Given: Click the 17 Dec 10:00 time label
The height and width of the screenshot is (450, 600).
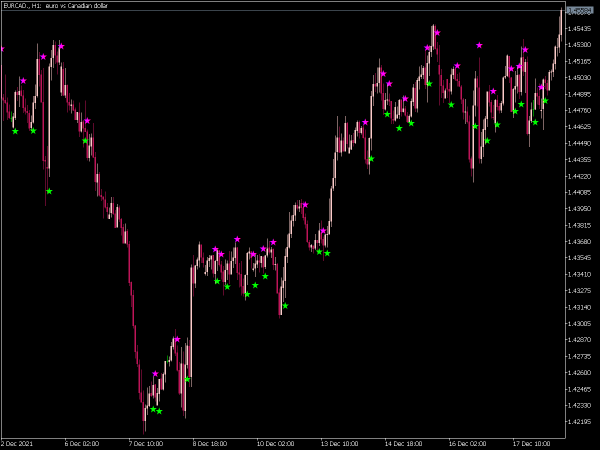Looking at the screenshot, I should pyautogui.click(x=531, y=444).
